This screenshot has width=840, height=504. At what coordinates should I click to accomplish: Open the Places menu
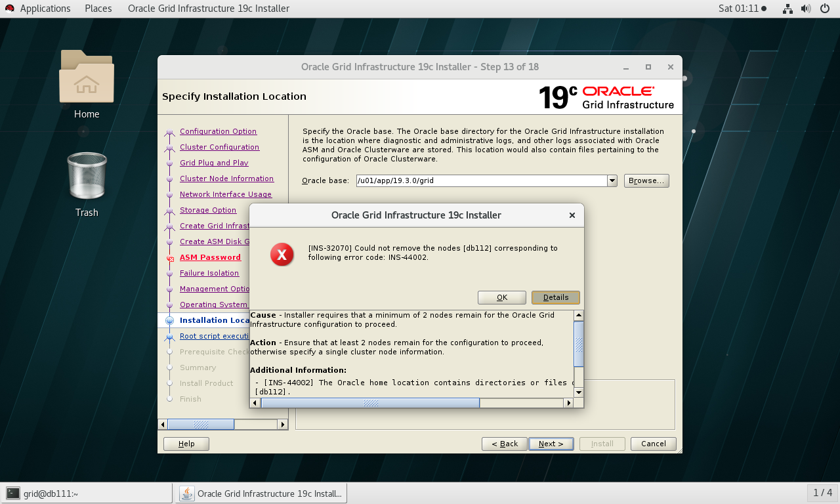98,9
